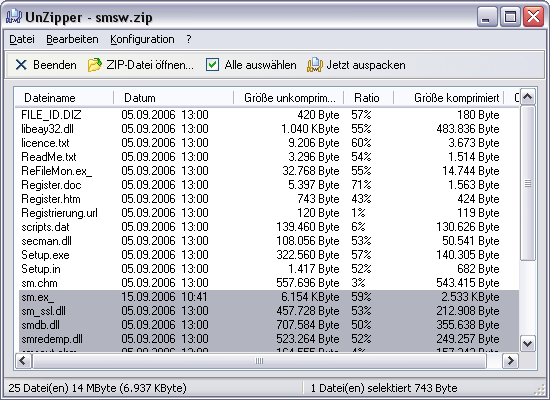Select the sm.ex_ file row
Image resolution: width=550 pixels, height=400 pixels.
pyautogui.click(x=269, y=297)
